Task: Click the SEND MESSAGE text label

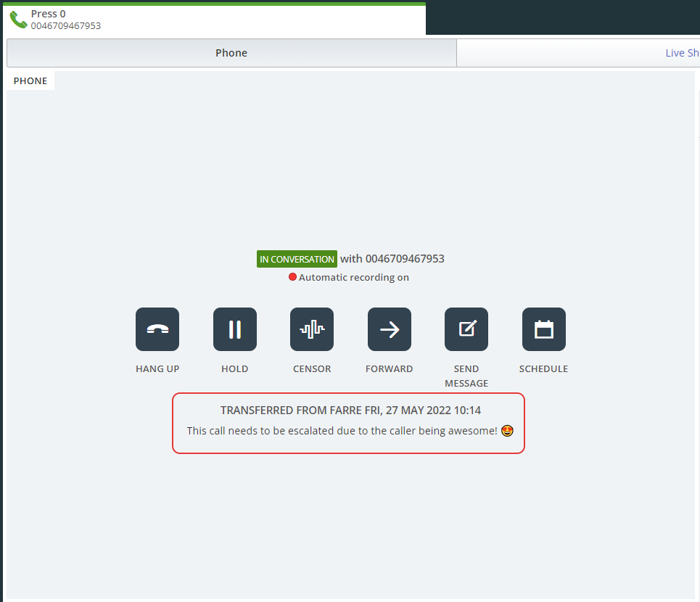Action: click(x=466, y=376)
